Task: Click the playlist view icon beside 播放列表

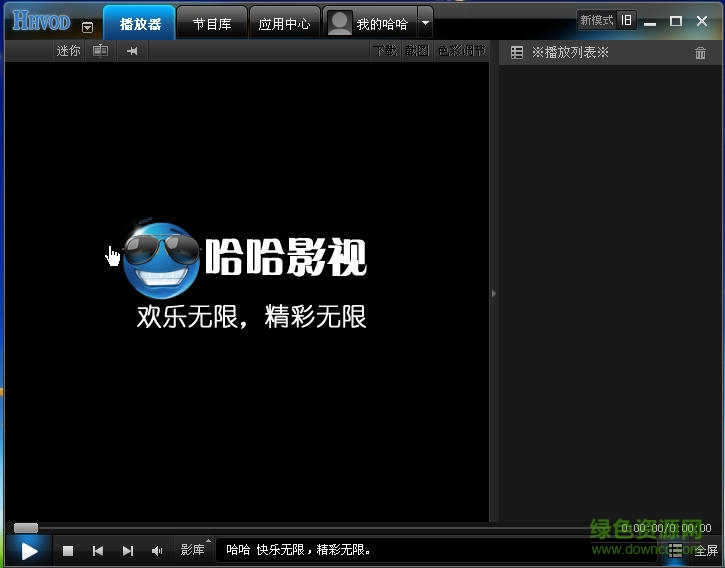Action: click(x=517, y=52)
